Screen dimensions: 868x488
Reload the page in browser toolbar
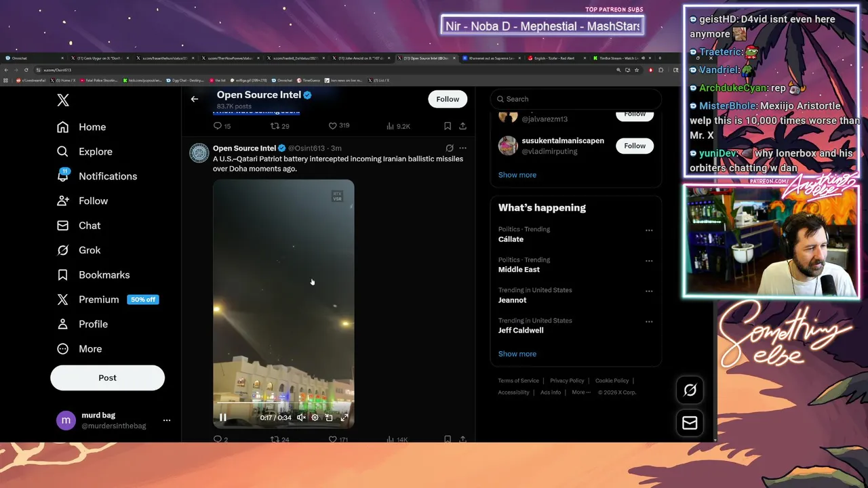26,70
